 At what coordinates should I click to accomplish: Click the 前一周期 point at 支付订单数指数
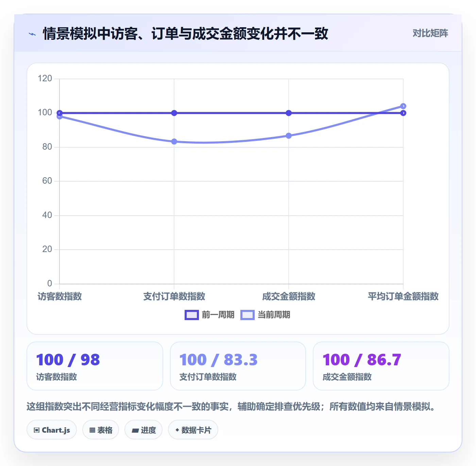click(174, 113)
